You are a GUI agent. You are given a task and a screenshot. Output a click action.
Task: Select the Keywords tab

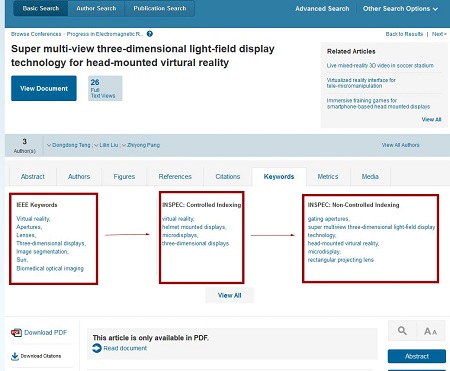click(279, 176)
